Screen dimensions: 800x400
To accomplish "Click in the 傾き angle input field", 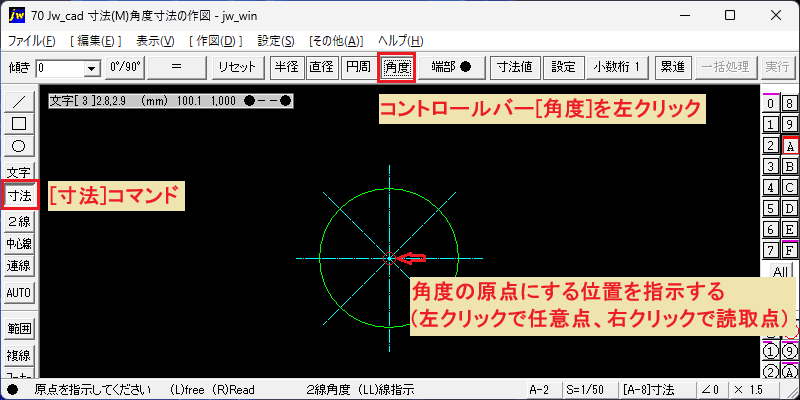I will 61,68.
